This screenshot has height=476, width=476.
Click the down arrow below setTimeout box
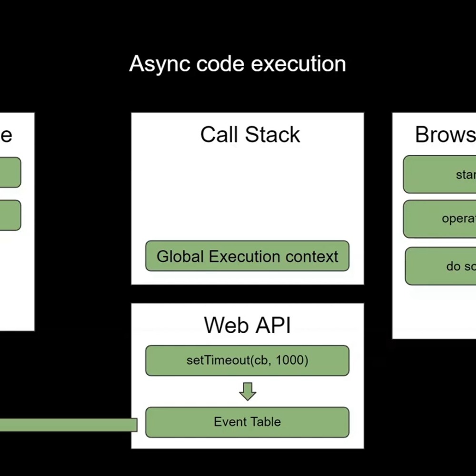248,391
